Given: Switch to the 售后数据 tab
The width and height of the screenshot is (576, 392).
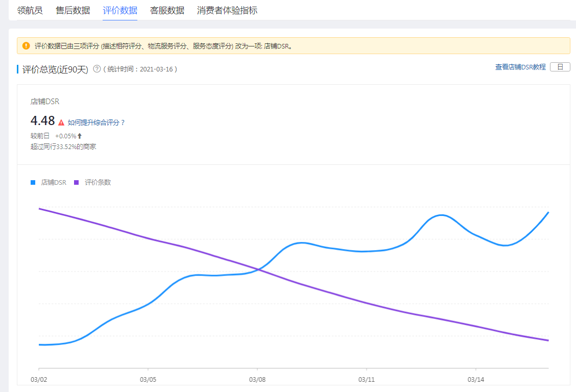Looking at the screenshot, I should (x=73, y=10).
